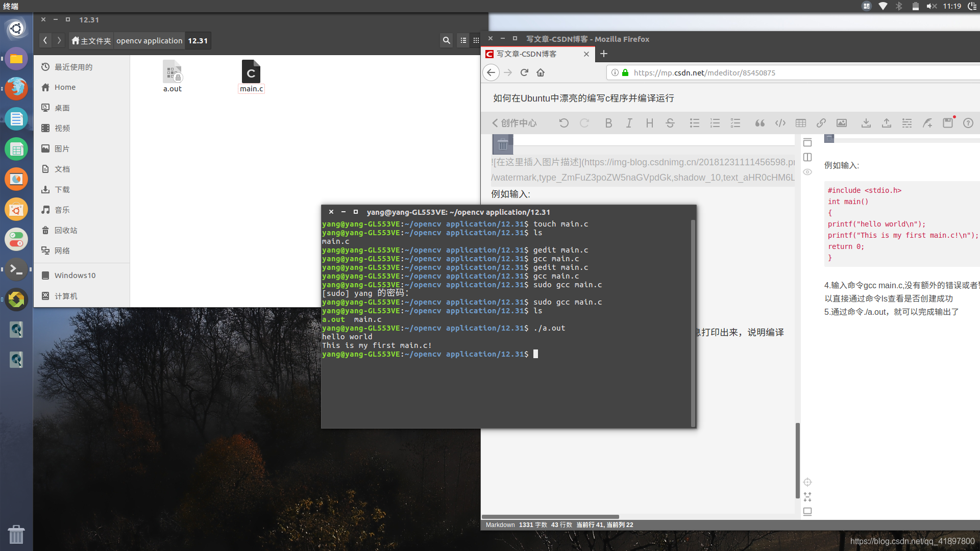Edit the article title field
This screenshot has width=980, height=551.
click(x=583, y=98)
